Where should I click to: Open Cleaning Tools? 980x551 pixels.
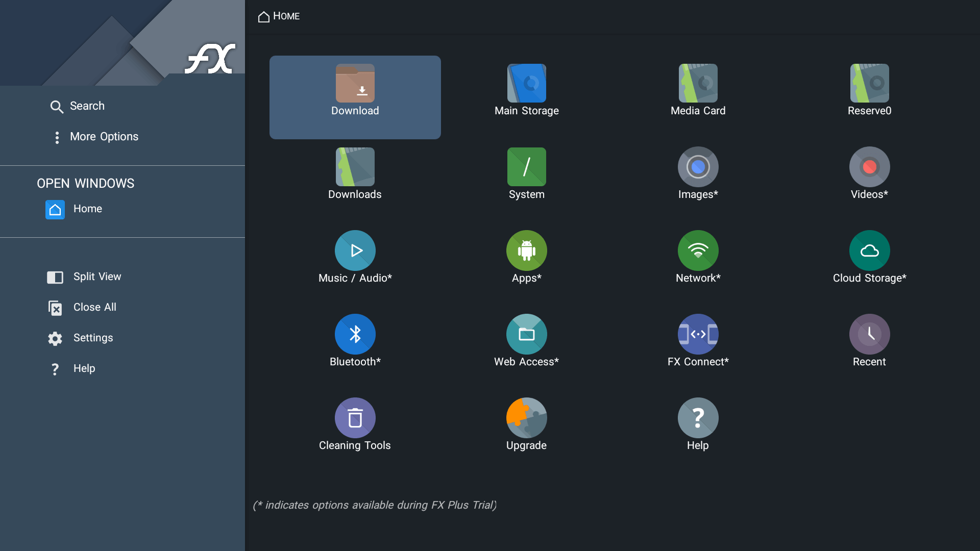(x=355, y=424)
